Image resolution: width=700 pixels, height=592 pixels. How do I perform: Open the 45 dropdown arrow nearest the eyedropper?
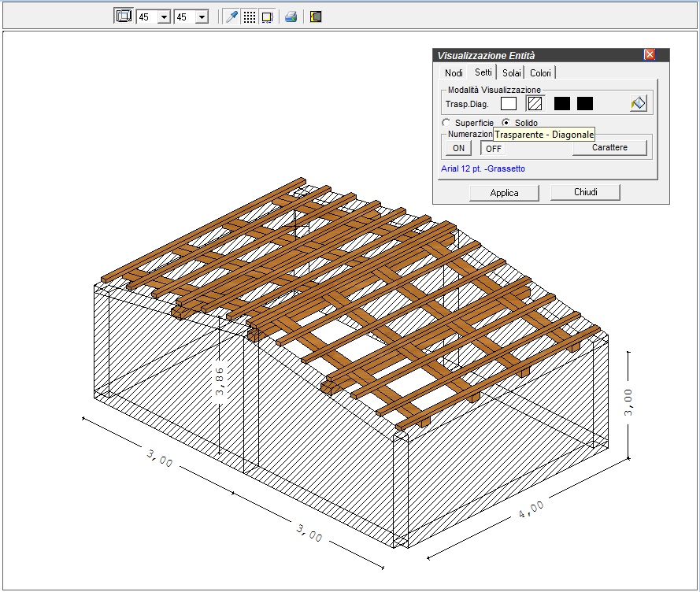click(x=202, y=17)
